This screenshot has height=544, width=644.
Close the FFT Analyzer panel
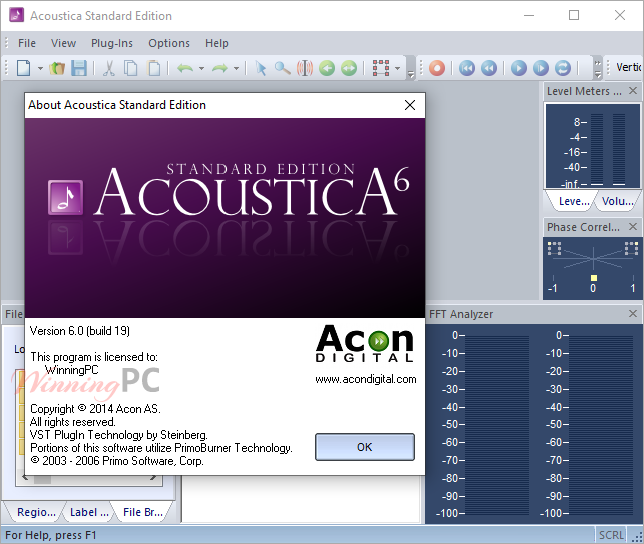[633, 314]
